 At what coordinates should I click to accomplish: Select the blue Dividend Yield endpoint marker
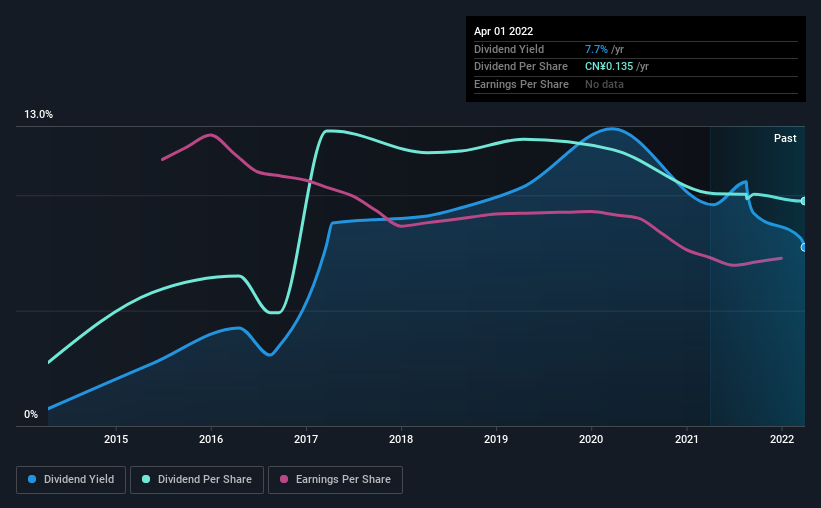[804, 247]
